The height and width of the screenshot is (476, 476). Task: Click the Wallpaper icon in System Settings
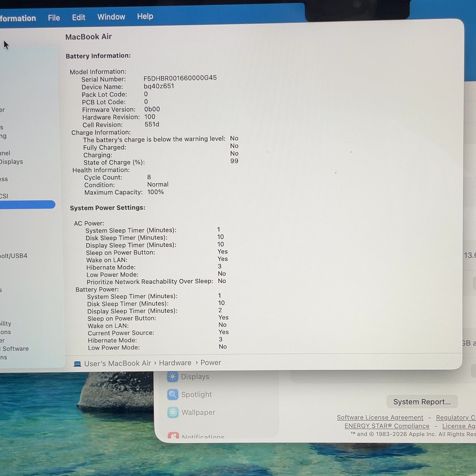coord(173,412)
